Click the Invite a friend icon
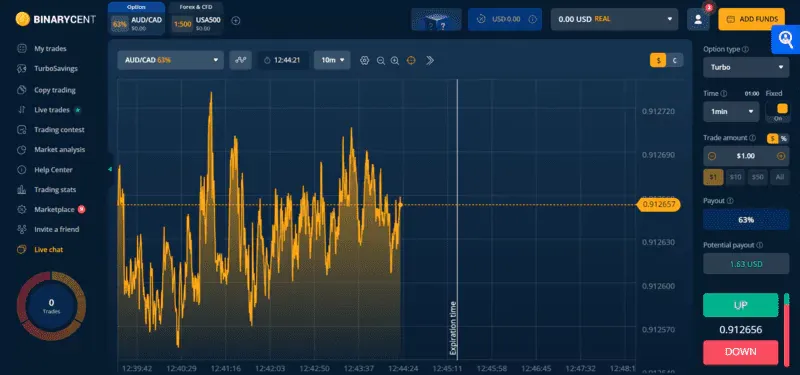Screen dimensions: 800x375 click(21, 230)
